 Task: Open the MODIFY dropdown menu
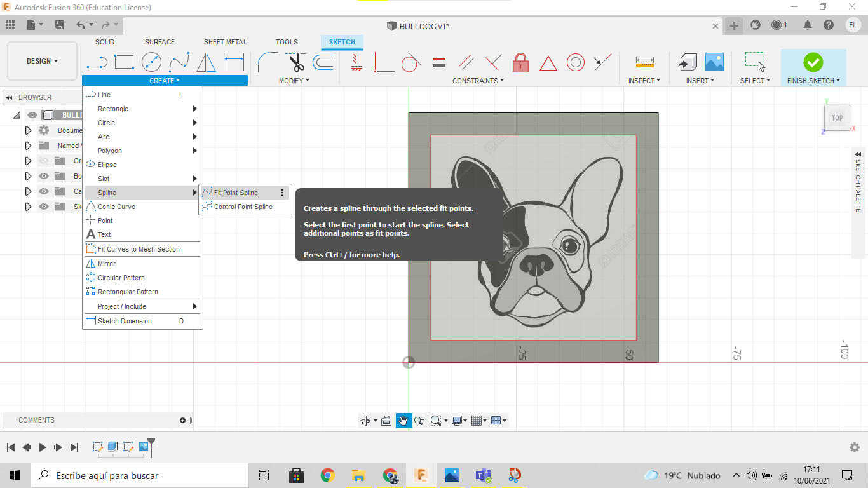294,81
